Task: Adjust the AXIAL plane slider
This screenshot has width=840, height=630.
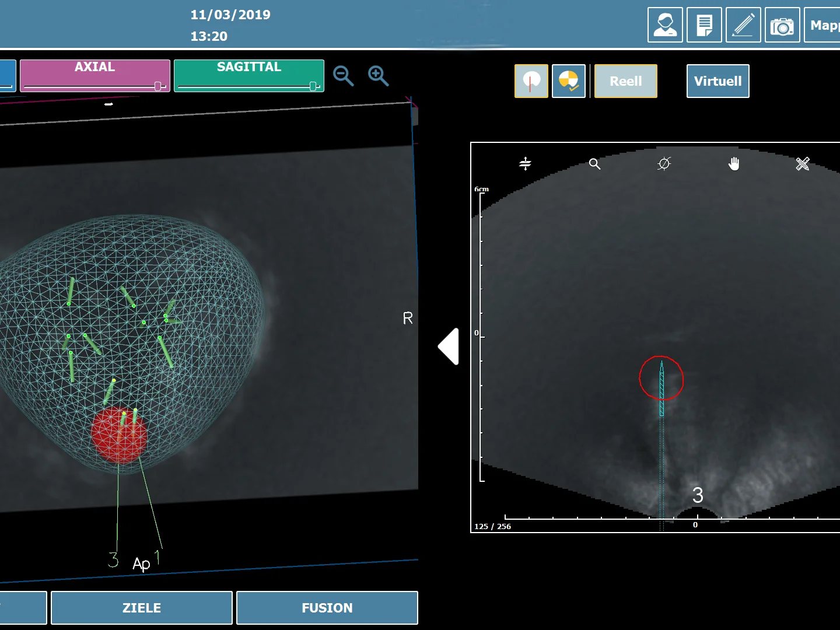Action: (157, 86)
